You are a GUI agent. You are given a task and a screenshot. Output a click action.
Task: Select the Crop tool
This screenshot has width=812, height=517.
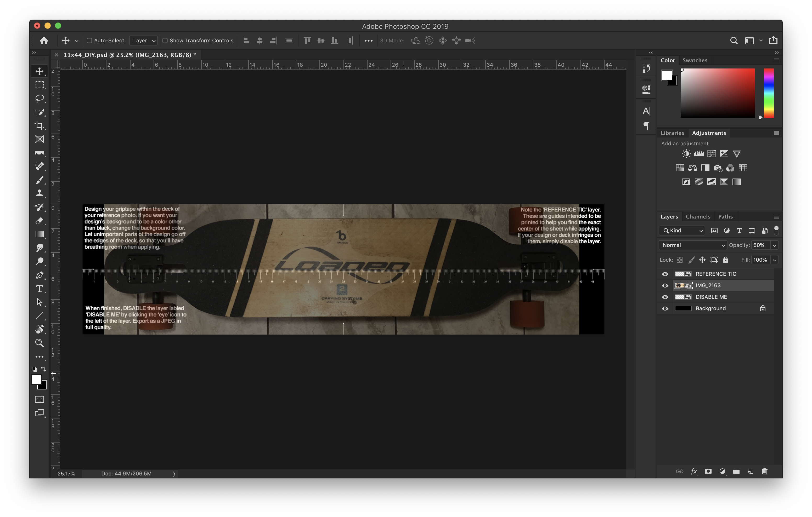pos(39,125)
